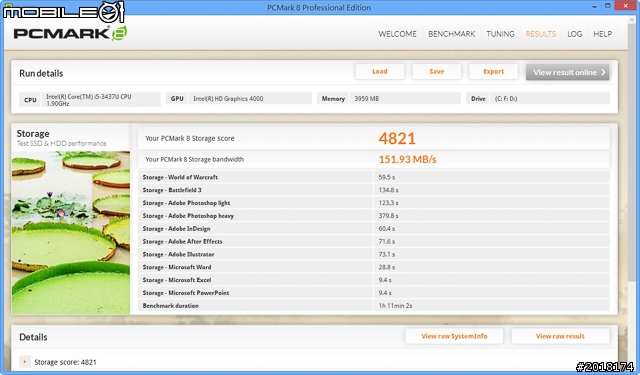
Task: Close the PCMark 8 window
Action: [x=624, y=6]
